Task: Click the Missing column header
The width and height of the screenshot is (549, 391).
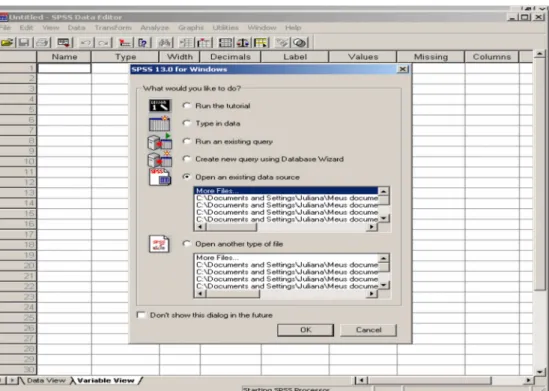Action: (x=431, y=57)
